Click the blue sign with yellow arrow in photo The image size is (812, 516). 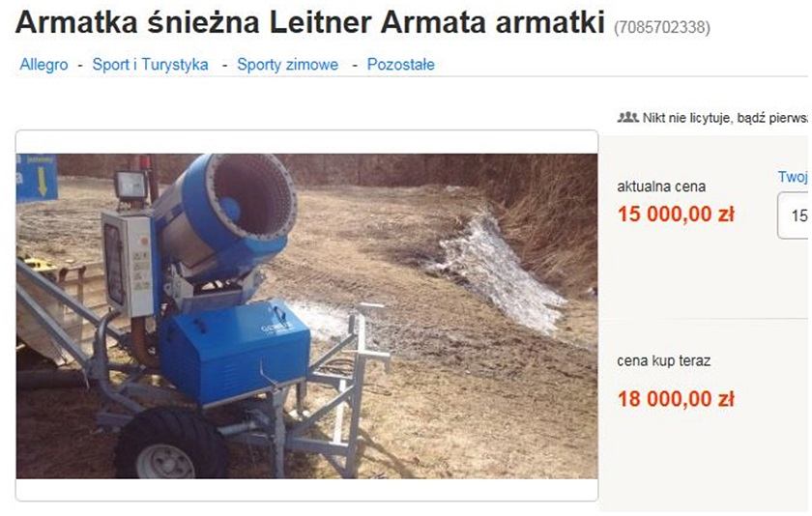37,178
